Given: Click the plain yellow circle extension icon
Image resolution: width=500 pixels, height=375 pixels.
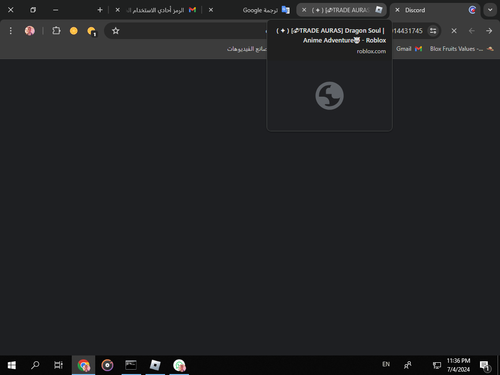Looking at the screenshot, I should (x=74, y=31).
